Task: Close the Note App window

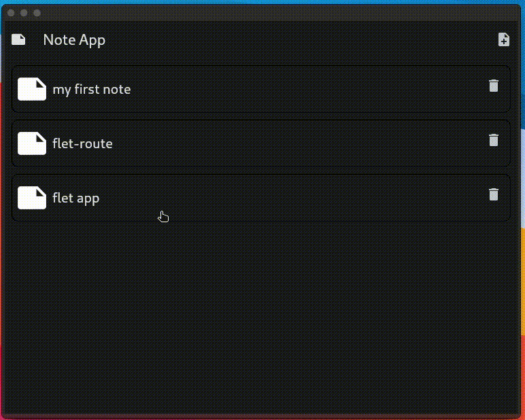Action: 11,13
